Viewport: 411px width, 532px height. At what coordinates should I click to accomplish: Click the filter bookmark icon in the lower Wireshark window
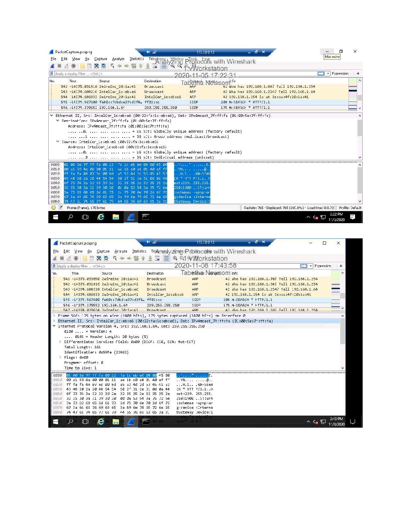(x=54, y=266)
